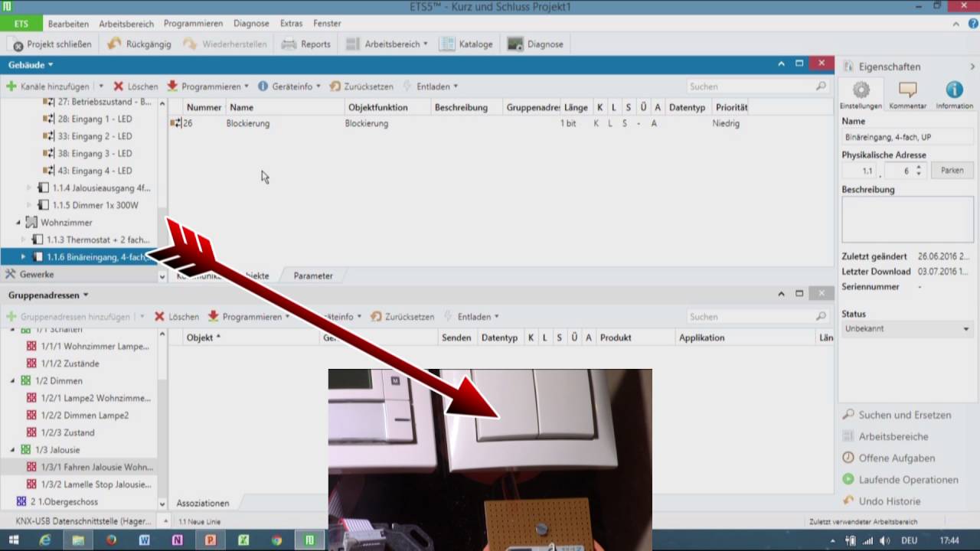
Task: Open the Programmieren menu
Action: pyautogui.click(x=193, y=24)
